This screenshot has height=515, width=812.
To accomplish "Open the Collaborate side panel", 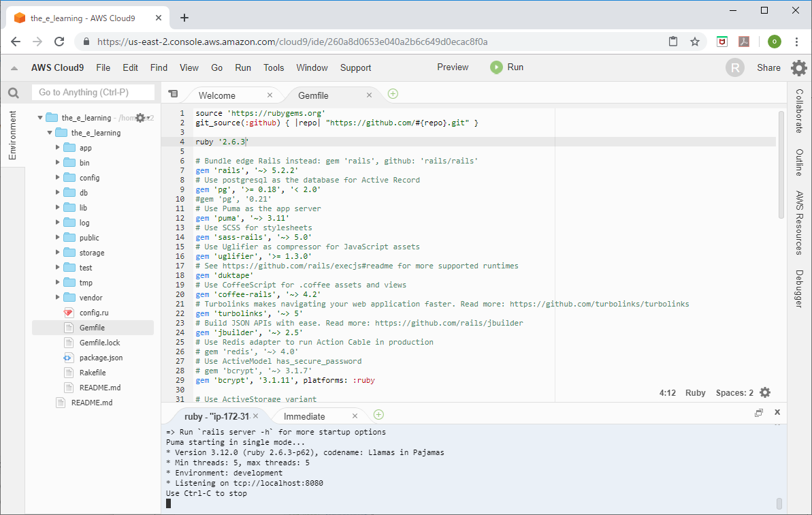I will [800, 111].
